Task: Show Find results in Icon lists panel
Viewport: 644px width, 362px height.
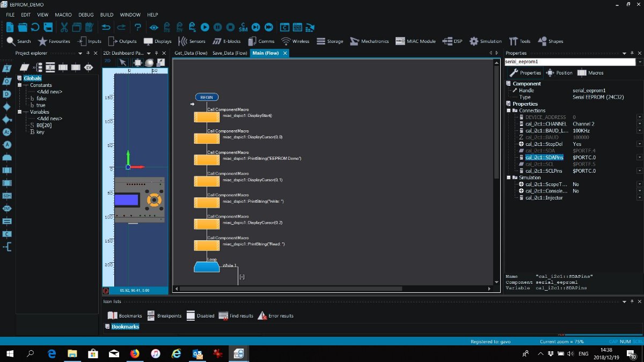Action: pyautogui.click(x=236, y=316)
